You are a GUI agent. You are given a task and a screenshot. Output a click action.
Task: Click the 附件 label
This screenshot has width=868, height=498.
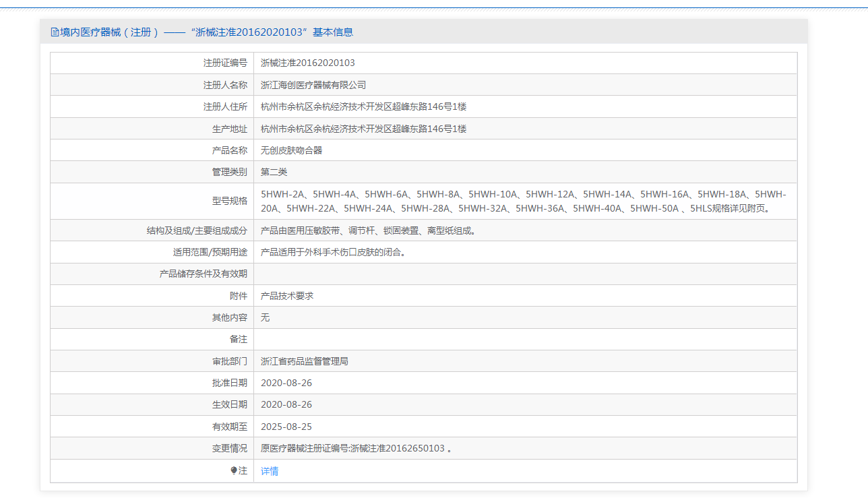click(239, 296)
